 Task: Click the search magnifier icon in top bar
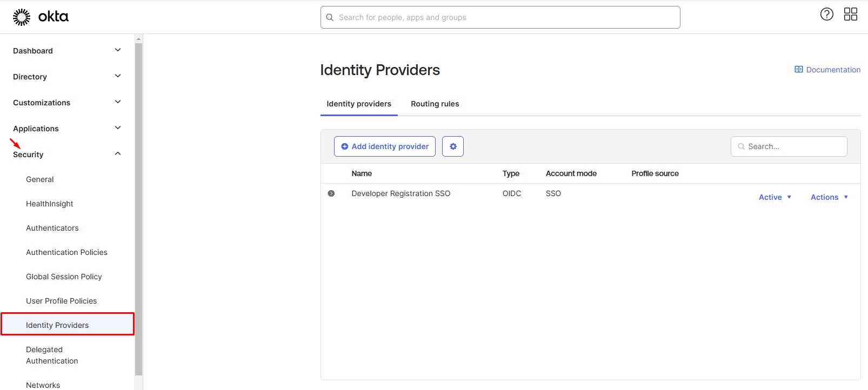pos(330,17)
